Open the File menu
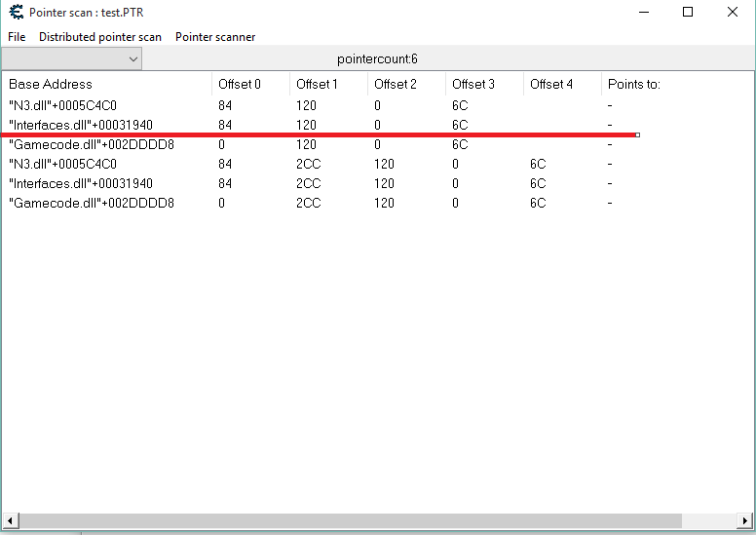The height and width of the screenshot is (535, 756). click(17, 37)
